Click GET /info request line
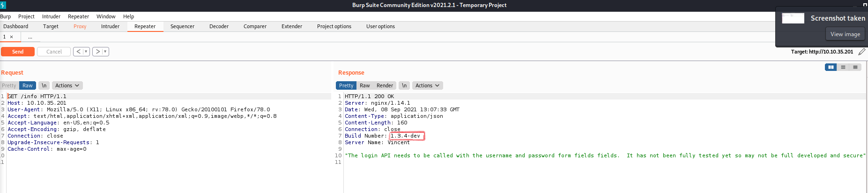 pyautogui.click(x=37, y=96)
